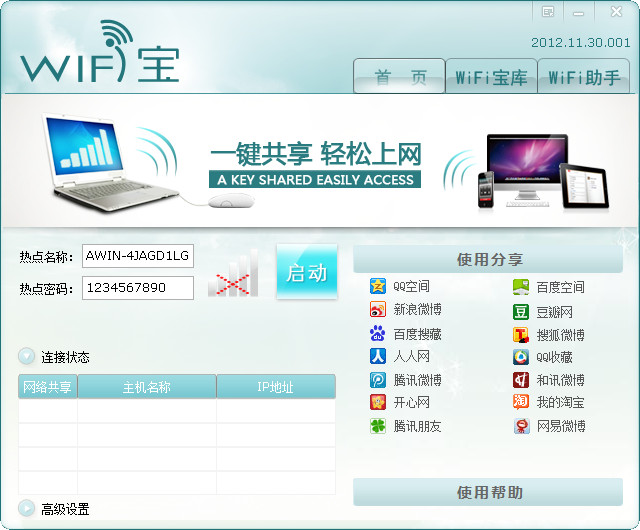640x530 pixels.
Task: Click the QQ空间 star icon
Action: [378, 286]
